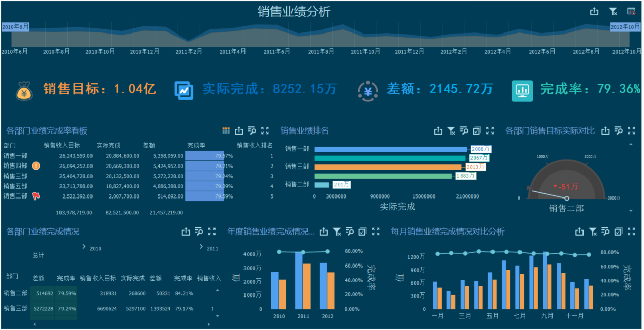Viewport: 644px width, 330px height.
Task: Click the yen circle icon next to 差额
Action: pyautogui.click(x=367, y=90)
